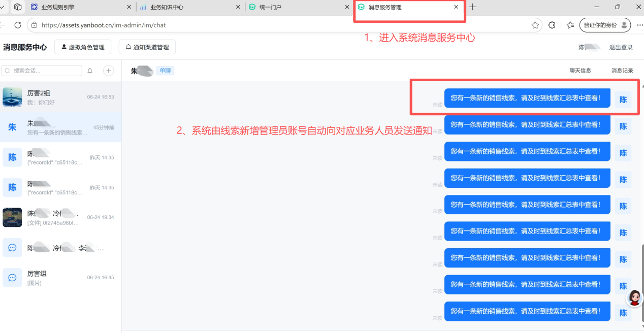Close the 统一门户 tab
The image size is (644, 333).
(347, 7)
